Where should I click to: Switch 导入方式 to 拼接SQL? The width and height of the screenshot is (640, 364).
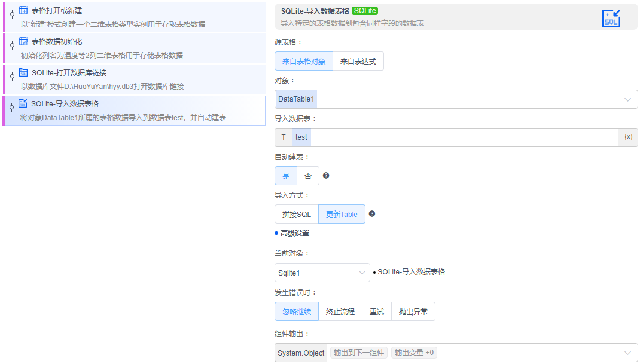(x=296, y=213)
